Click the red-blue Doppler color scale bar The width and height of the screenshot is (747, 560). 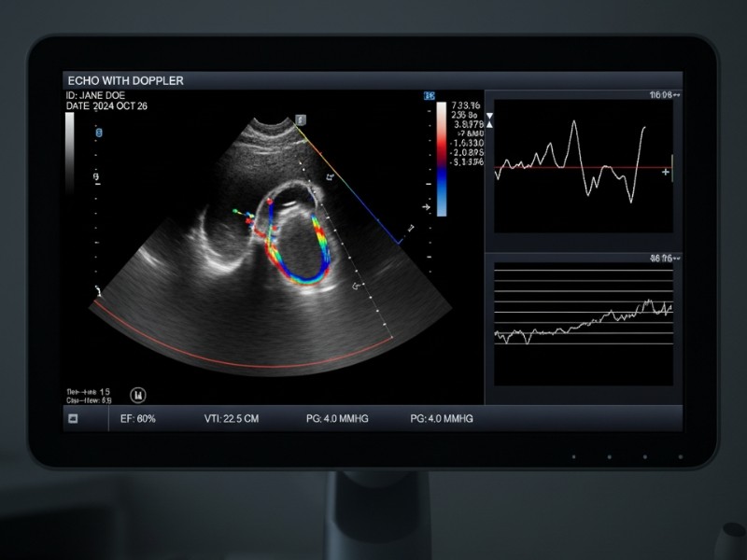pos(442,159)
